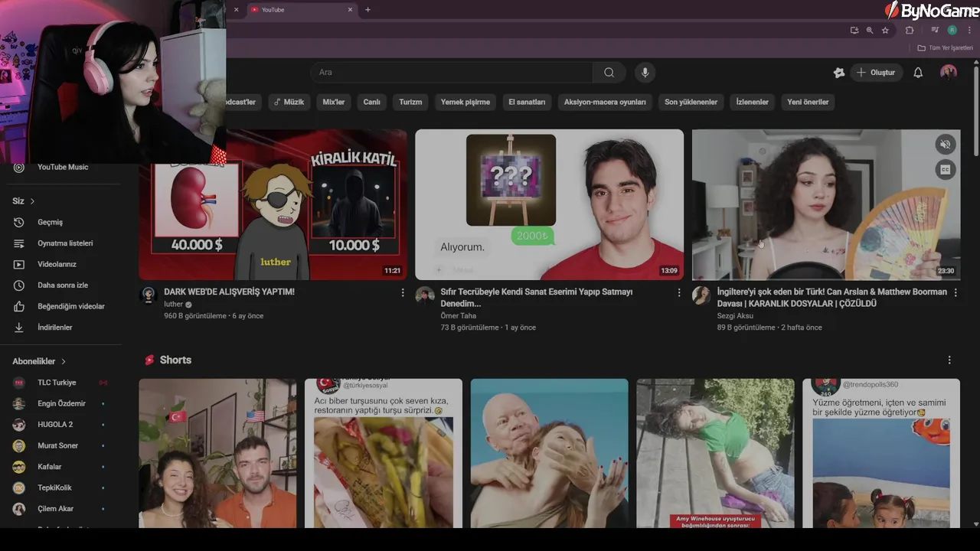The width and height of the screenshot is (980, 551).
Task: Select the Canlı filter chip
Action: [371, 102]
